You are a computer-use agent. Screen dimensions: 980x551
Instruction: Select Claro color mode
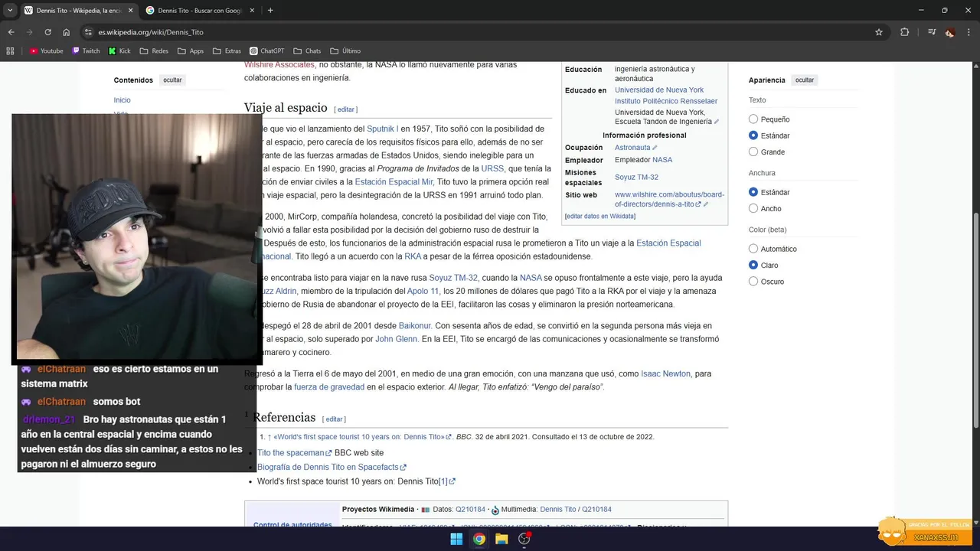pyautogui.click(x=753, y=265)
